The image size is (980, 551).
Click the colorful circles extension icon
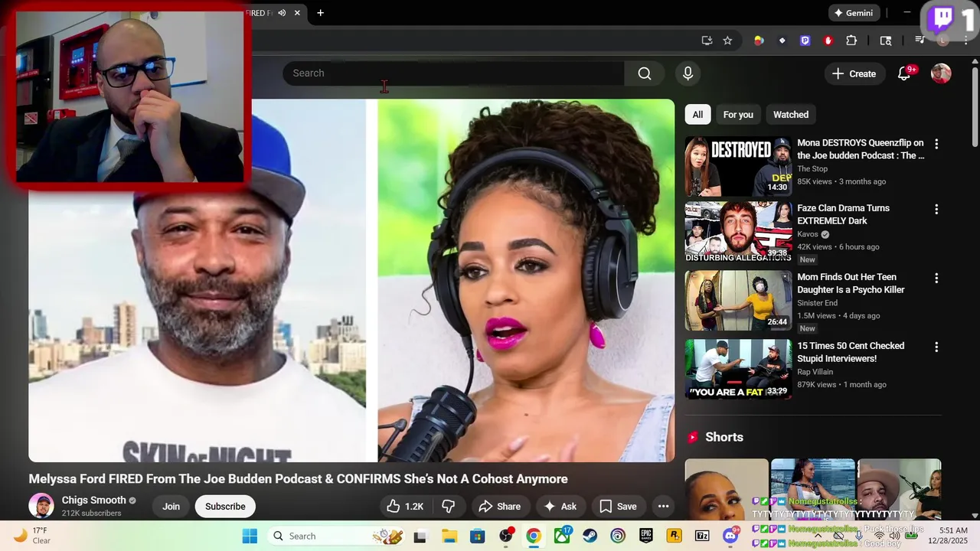click(759, 41)
